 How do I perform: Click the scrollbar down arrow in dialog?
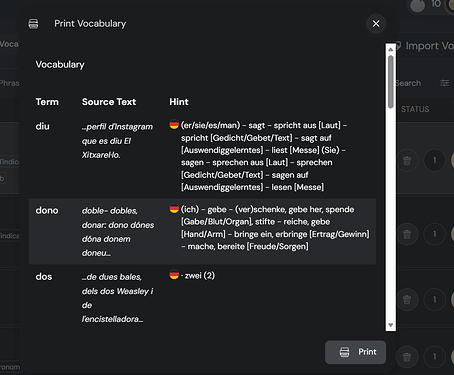click(391, 325)
